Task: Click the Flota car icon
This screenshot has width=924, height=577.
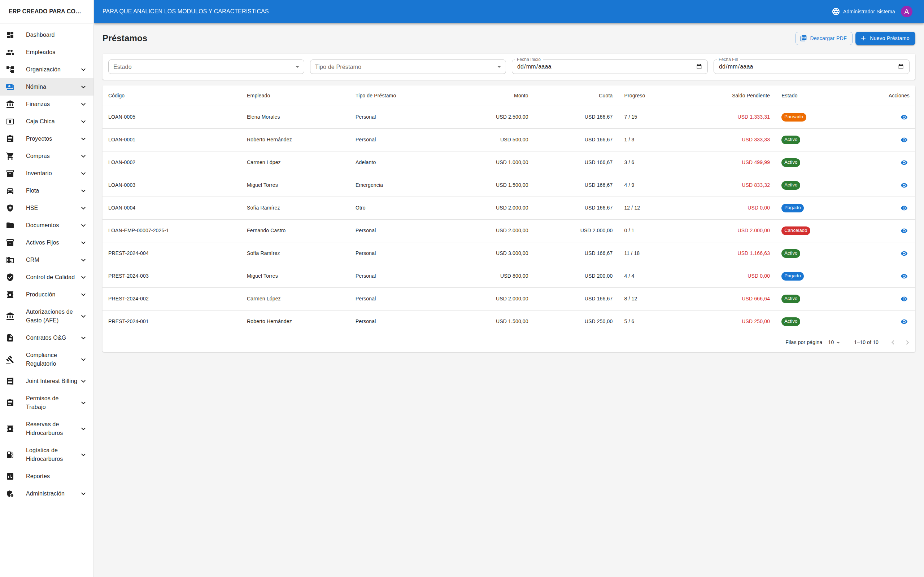Action: (x=10, y=191)
